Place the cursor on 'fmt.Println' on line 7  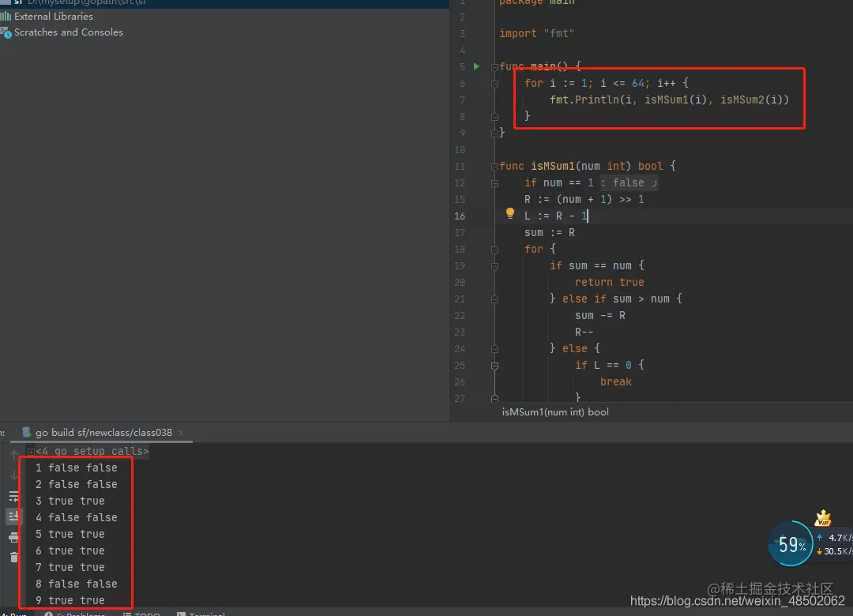pos(584,100)
